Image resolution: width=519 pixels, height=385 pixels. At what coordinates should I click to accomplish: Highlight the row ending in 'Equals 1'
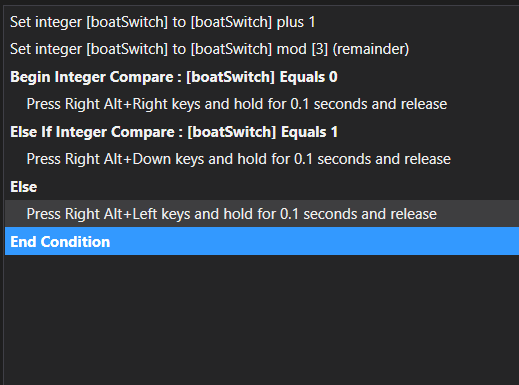[262, 132]
